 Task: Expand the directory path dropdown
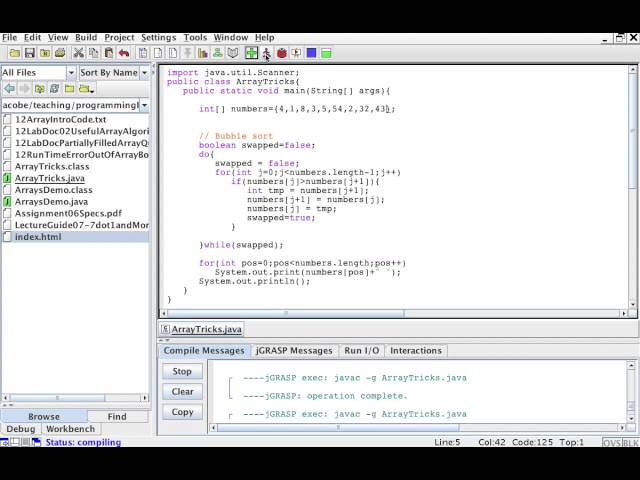pos(144,105)
